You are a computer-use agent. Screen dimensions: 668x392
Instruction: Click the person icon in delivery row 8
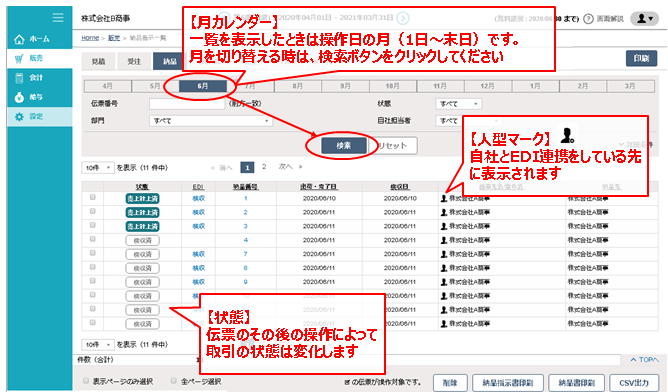pos(443,268)
